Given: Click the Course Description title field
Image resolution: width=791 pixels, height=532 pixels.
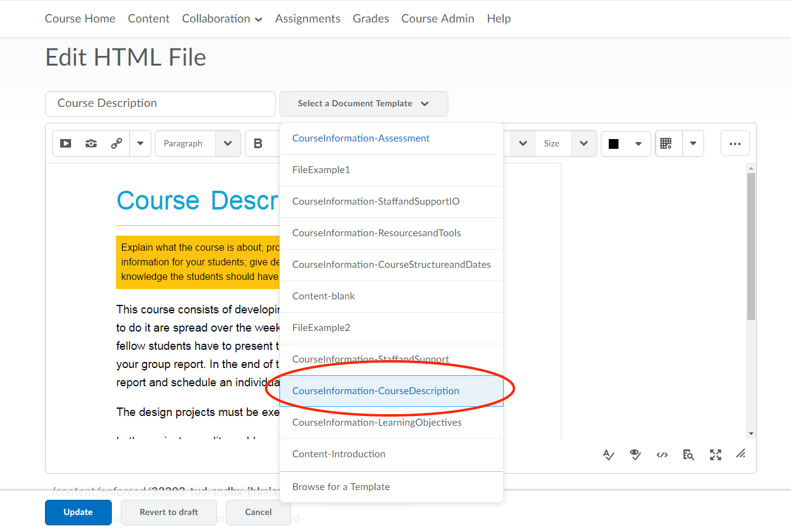Looking at the screenshot, I should click(x=160, y=104).
